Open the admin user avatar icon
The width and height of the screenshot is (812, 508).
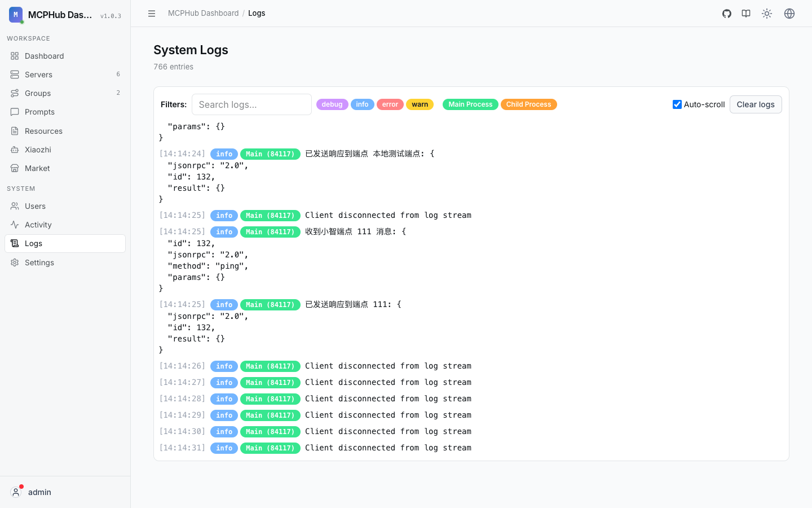[x=16, y=492]
